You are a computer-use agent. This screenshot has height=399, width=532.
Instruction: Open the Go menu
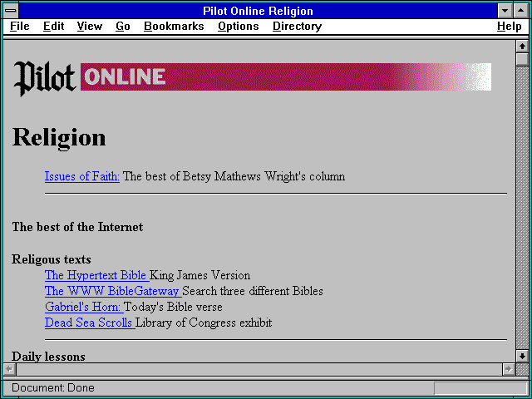point(123,27)
